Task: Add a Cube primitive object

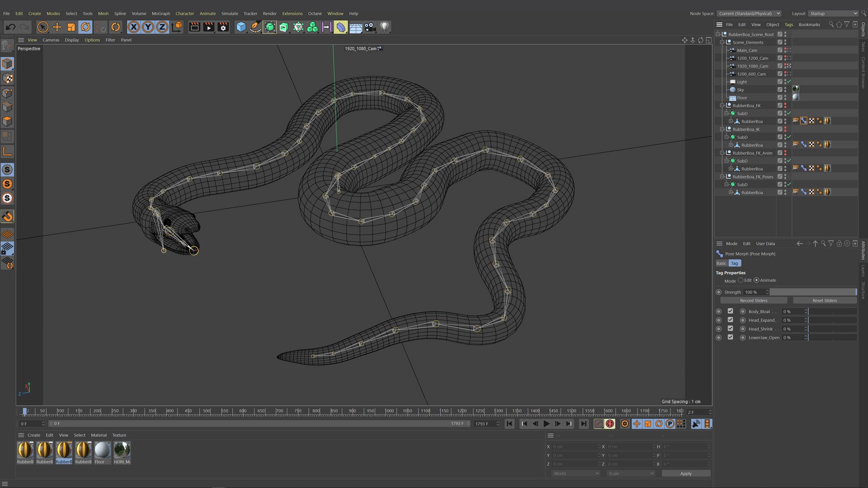Action: (241, 27)
